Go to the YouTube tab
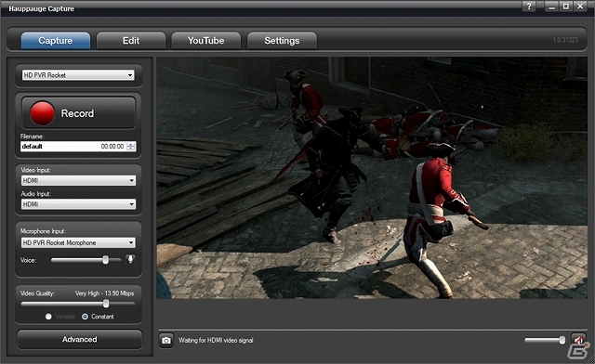 206,41
